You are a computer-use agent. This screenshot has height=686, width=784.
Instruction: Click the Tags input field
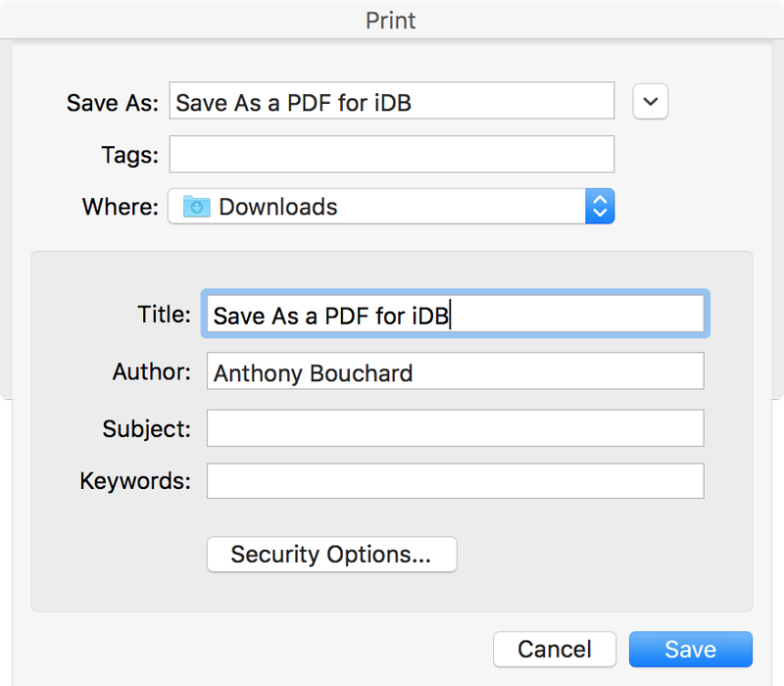point(391,154)
